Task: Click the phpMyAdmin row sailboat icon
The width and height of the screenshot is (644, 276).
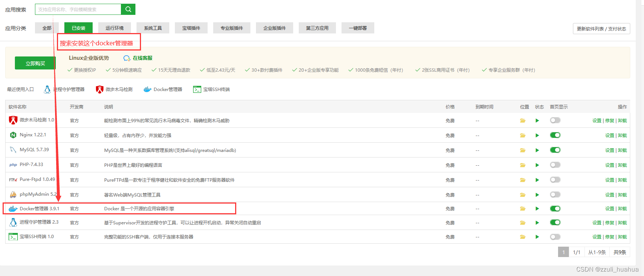Action: click(x=13, y=194)
